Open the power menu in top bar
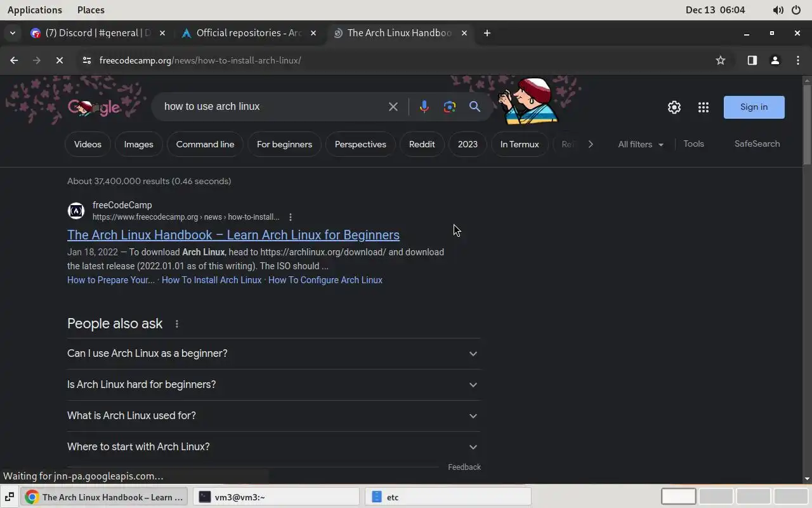Image resolution: width=812 pixels, height=508 pixels. [x=796, y=10]
